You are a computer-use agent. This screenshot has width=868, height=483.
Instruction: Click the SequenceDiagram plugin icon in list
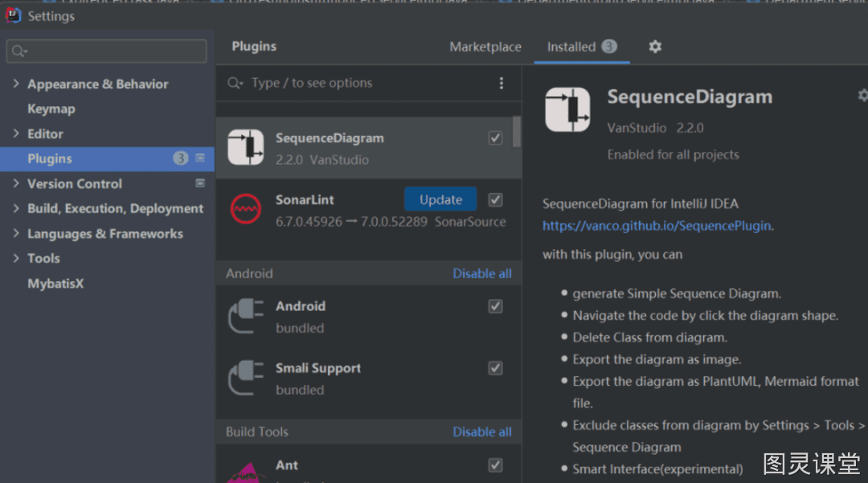[245, 147]
